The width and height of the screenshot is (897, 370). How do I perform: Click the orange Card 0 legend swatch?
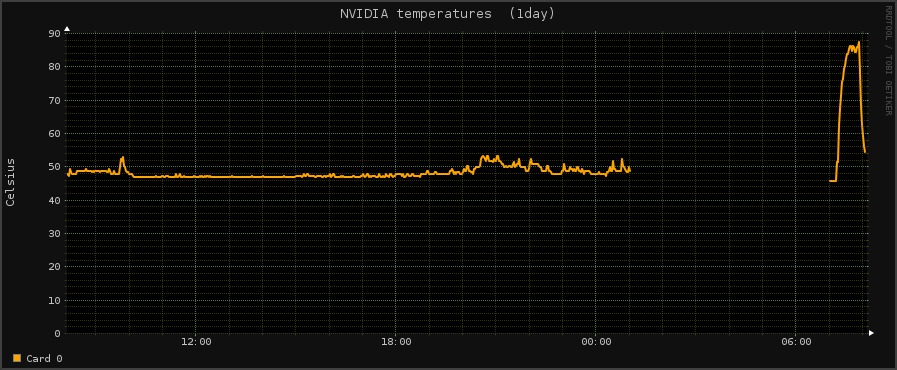[x=17, y=358]
